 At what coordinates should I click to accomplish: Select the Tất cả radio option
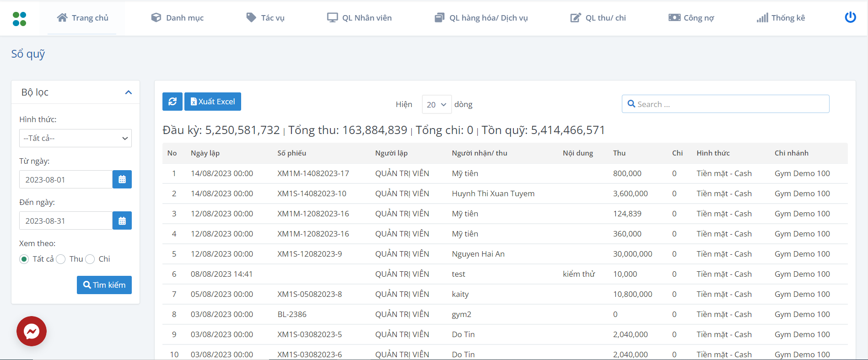24,259
